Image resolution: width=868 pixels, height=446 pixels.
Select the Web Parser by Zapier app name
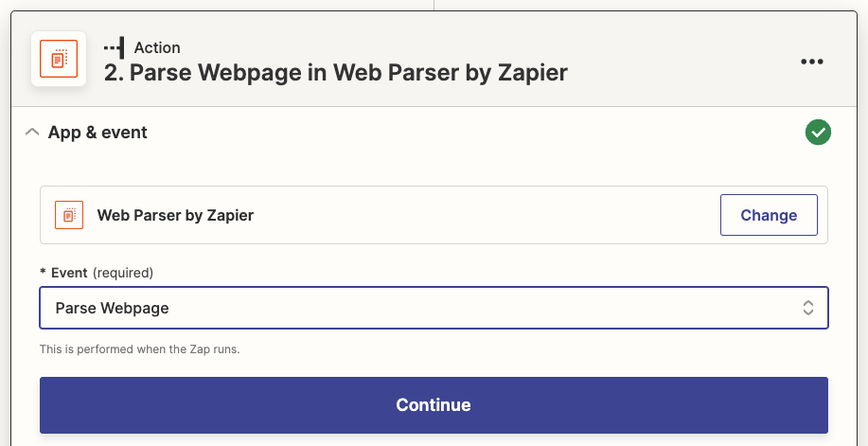pyautogui.click(x=175, y=215)
